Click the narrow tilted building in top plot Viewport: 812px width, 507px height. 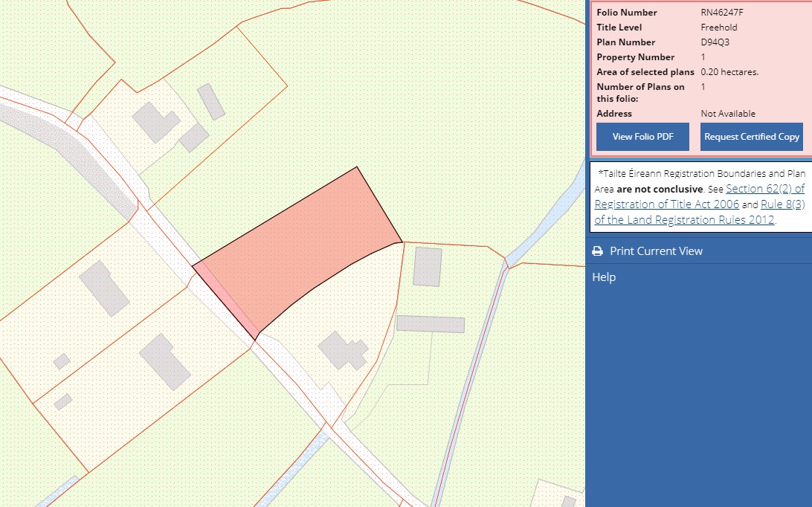(210, 102)
